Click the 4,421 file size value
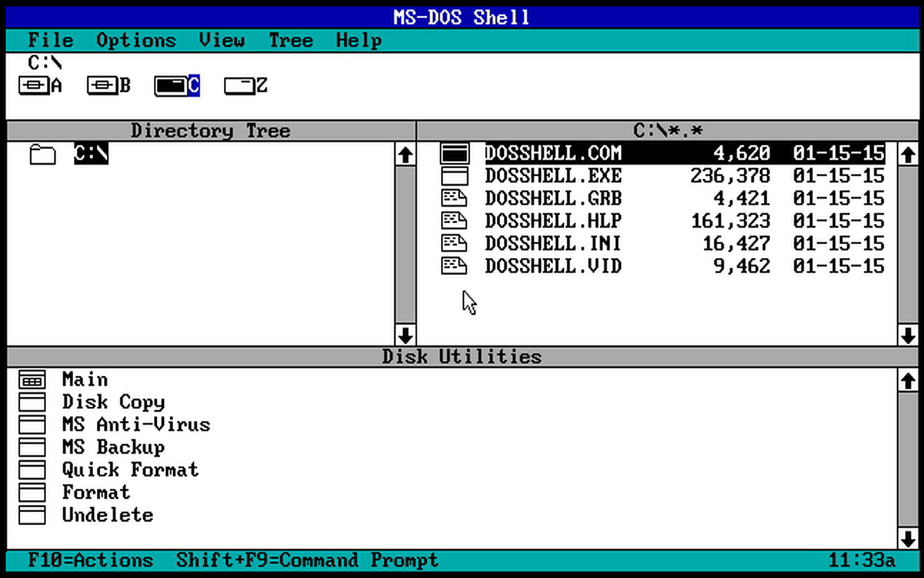Screen dimensions: 924x578 coord(741,199)
